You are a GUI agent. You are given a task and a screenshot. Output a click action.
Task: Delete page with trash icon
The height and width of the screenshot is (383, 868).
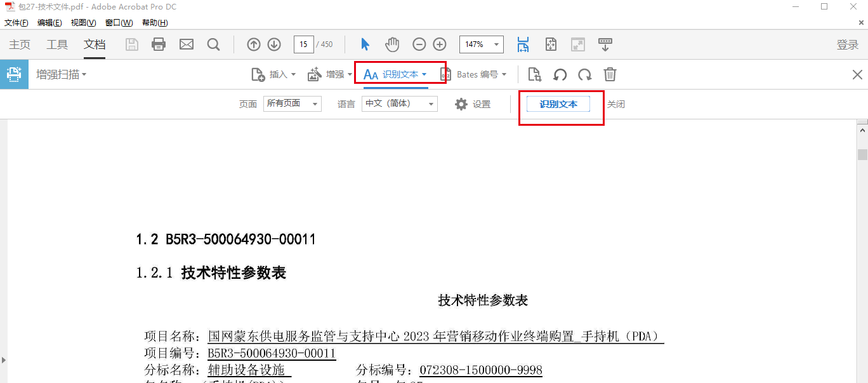609,75
